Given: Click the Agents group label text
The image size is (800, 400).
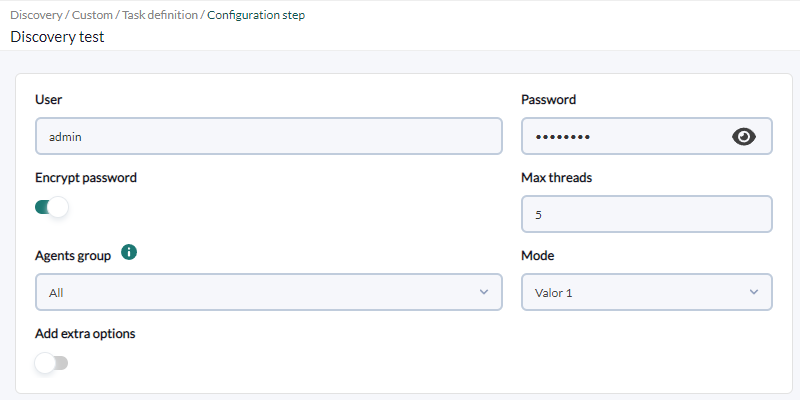Looking at the screenshot, I should (x=73, y=256).
